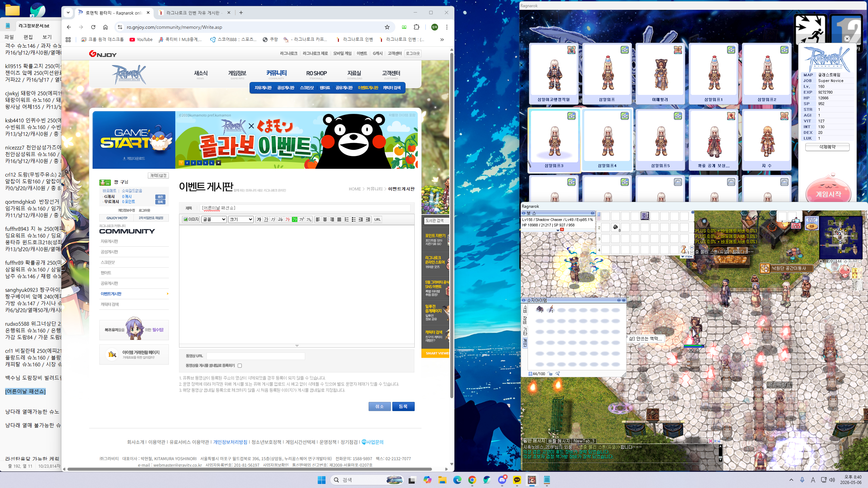Check the video thumbnail registration checkbox
This screenshot has width=868, height=488.
tap(240, 366)
